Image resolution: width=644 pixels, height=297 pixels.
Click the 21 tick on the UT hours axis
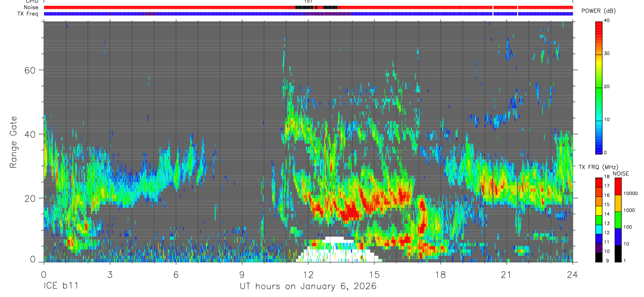coord(507,274)
